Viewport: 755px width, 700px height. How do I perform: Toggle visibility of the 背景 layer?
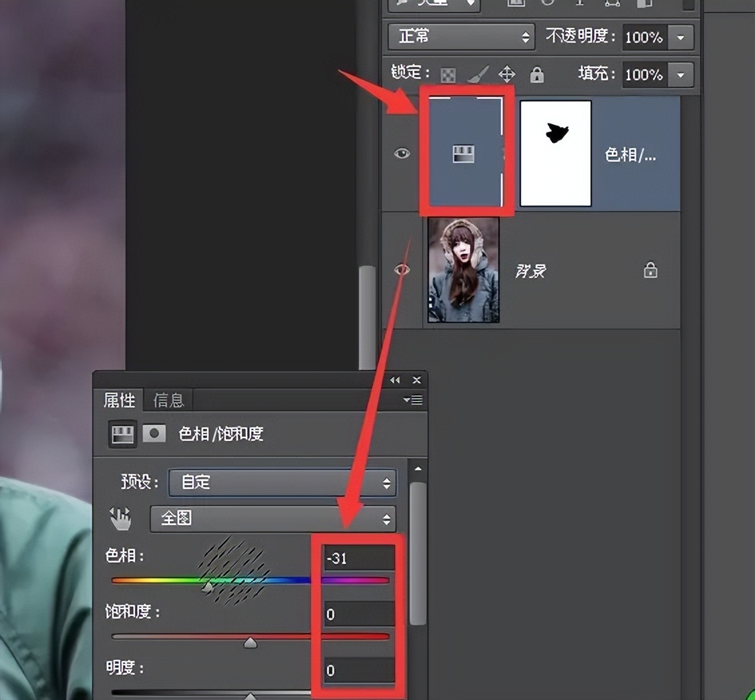pos(402,269)
